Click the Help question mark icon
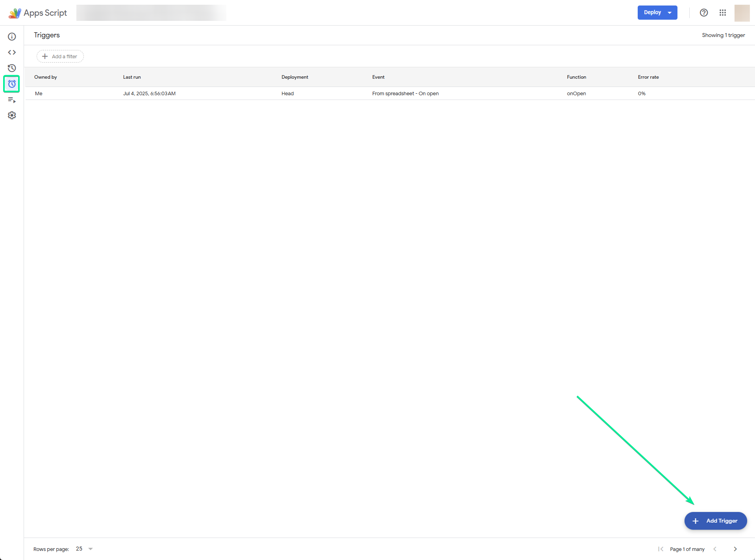 [x=704, y=13]
